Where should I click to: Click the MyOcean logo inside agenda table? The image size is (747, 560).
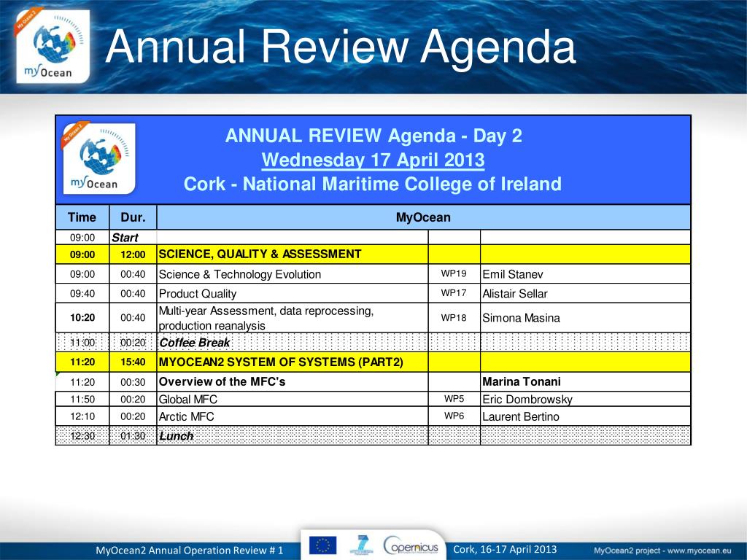point(99,158)
